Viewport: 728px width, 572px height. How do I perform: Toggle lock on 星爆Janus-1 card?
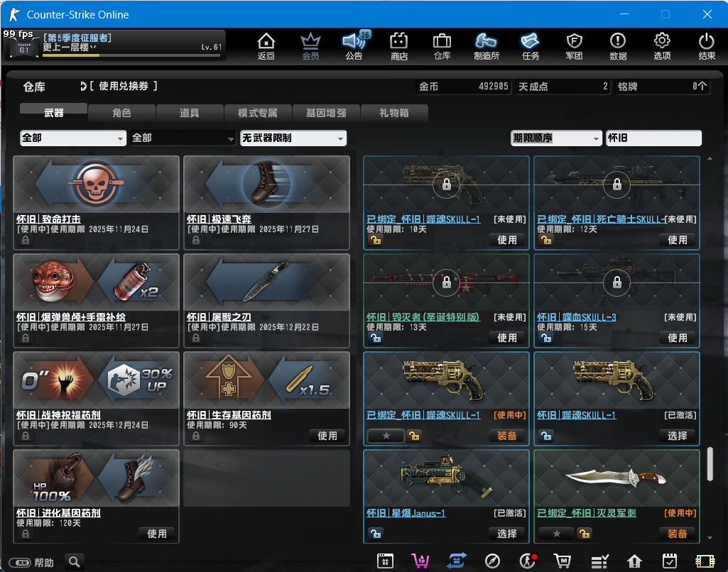pos(376,534)
